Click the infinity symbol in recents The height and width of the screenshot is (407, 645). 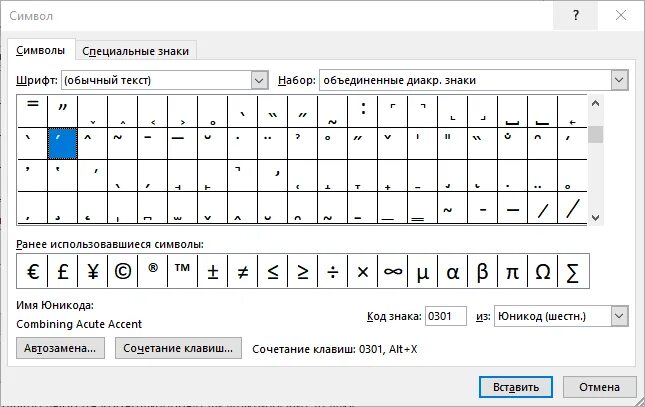tap(393, 271)
